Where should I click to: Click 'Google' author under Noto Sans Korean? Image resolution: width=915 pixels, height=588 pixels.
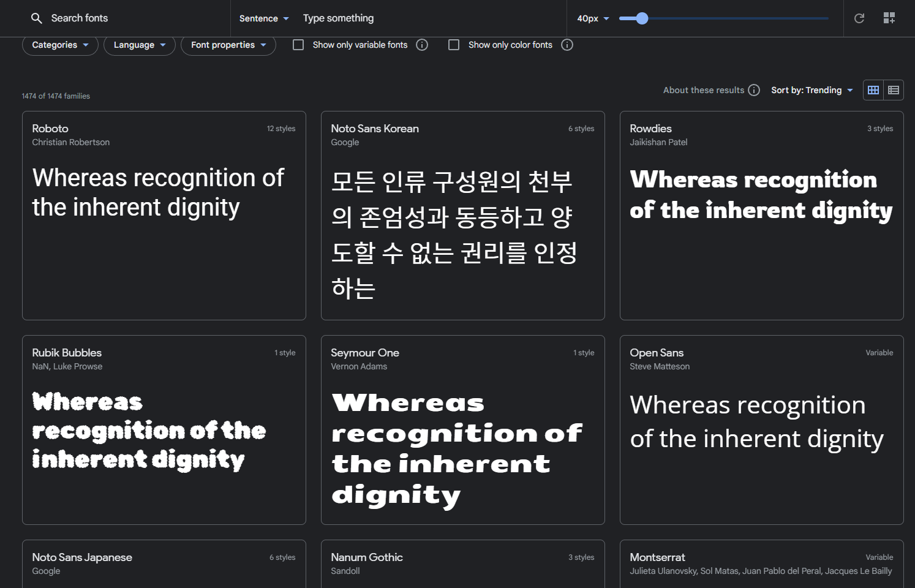click(345, 142)
